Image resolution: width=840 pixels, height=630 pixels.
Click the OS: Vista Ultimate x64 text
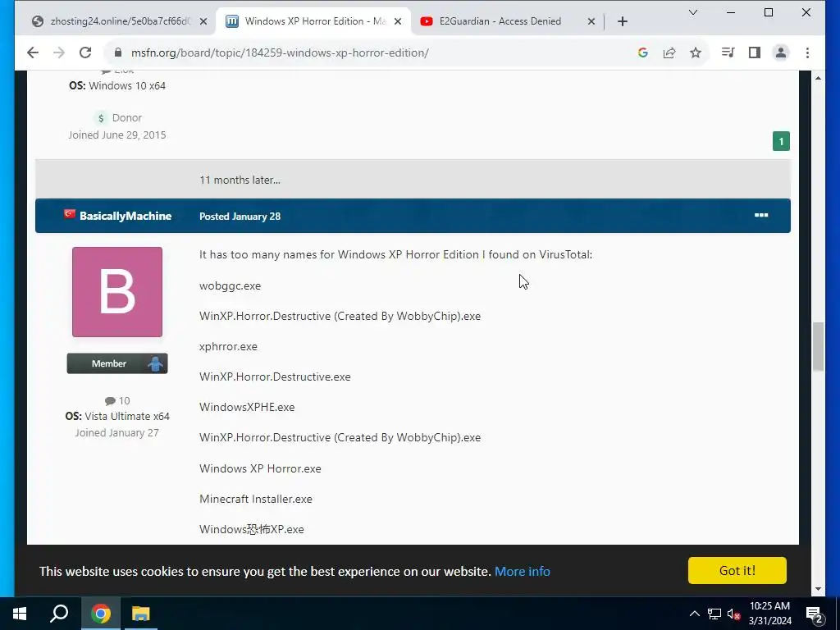tap(117, 416)
